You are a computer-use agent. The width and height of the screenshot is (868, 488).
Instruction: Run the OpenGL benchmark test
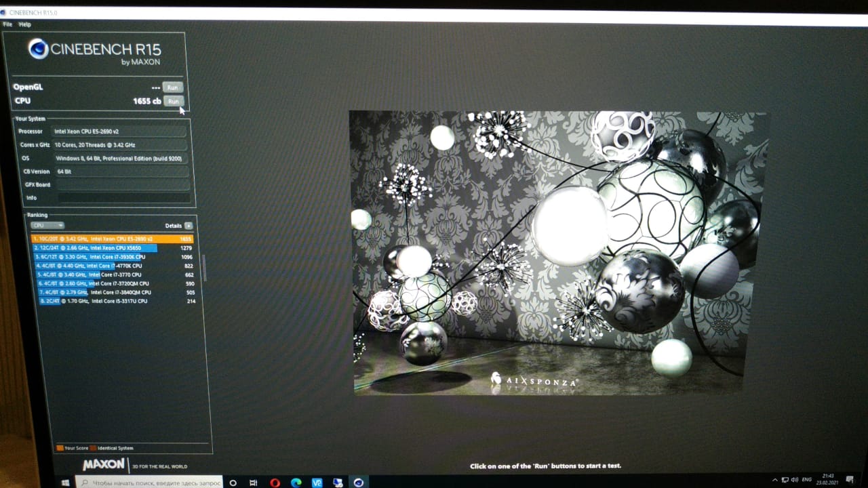coord(173,87)
